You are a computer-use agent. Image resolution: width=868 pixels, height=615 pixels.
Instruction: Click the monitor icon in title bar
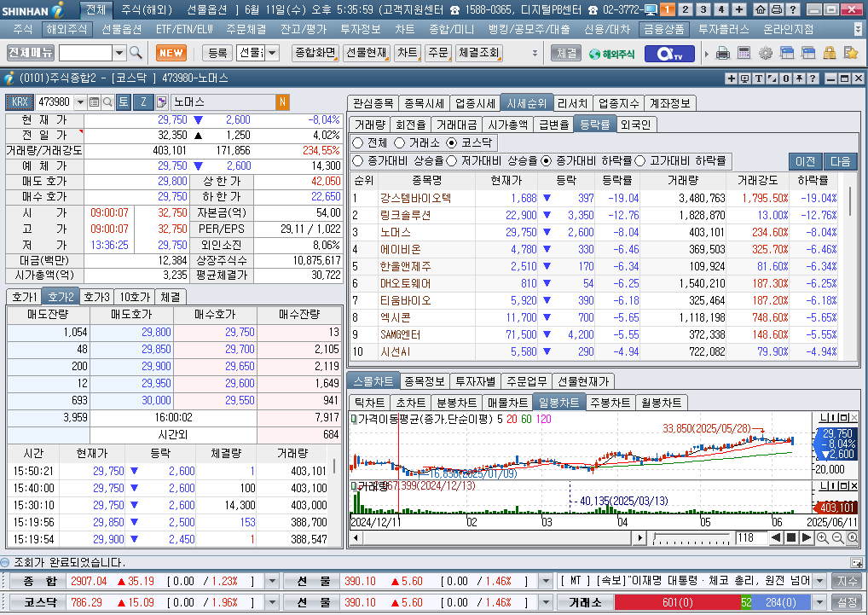[651, 9]
